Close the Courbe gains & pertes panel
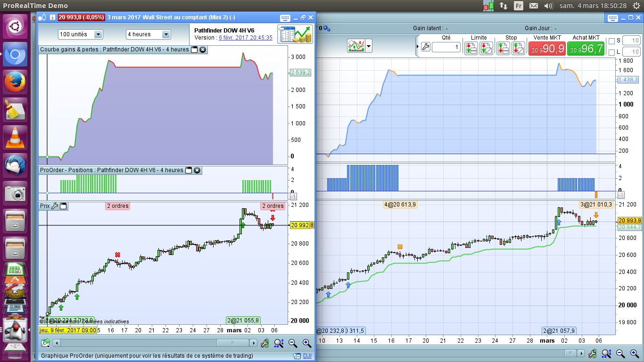644x362 pixels. click(202, 49)
